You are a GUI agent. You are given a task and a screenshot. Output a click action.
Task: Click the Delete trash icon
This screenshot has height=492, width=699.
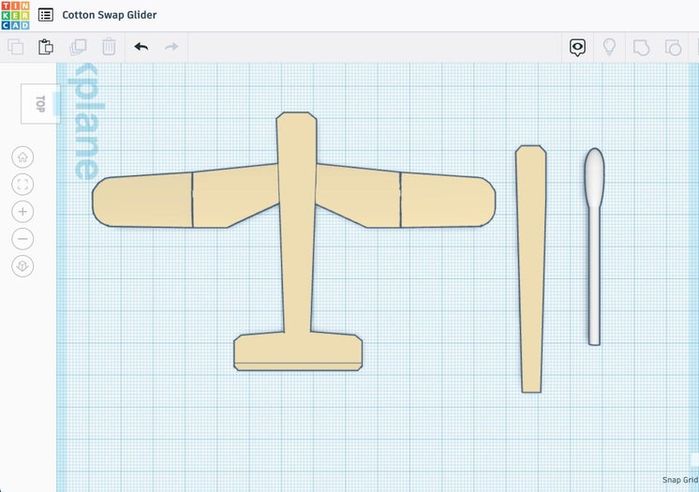point(109,47)
